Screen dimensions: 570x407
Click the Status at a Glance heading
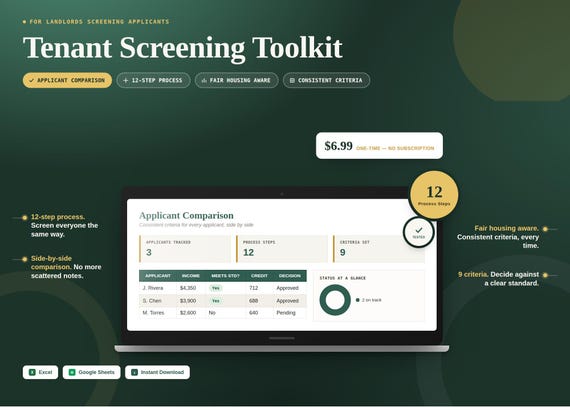click(342, 278)
